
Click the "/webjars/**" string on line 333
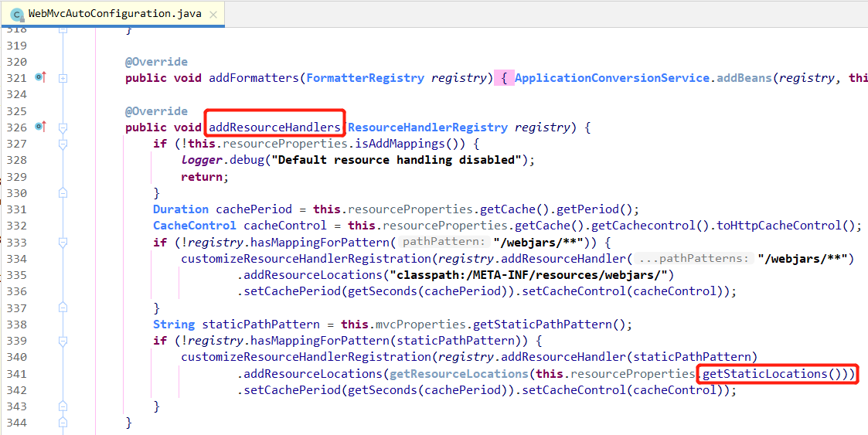click(540, 243)
